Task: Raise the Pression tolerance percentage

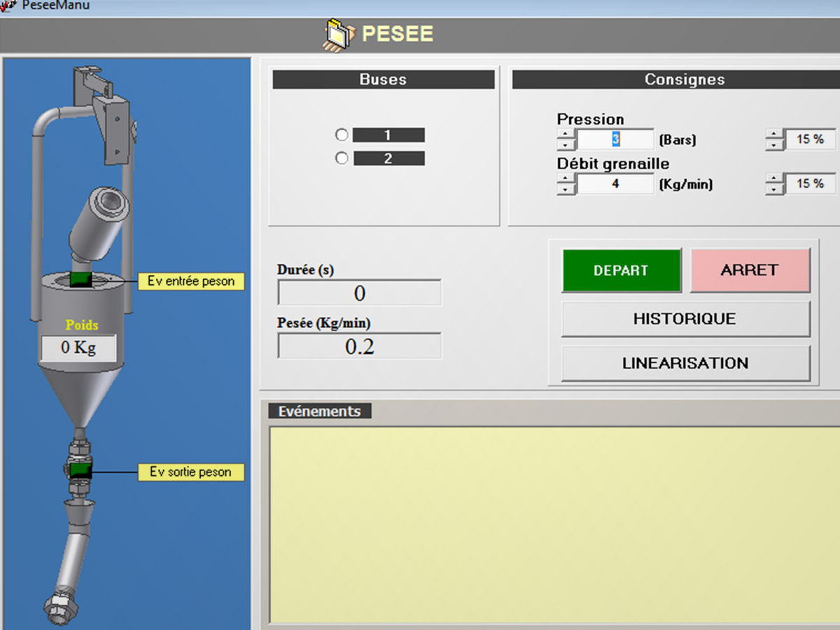Action: pos(773,134)
